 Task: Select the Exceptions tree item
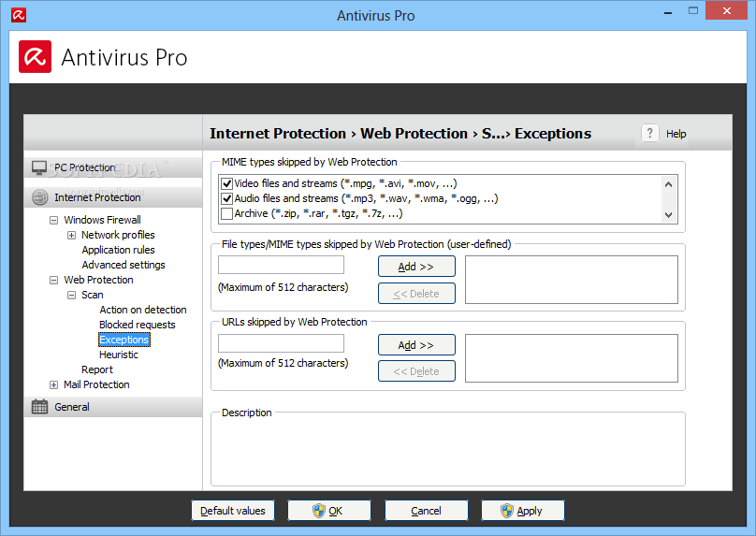124,340
